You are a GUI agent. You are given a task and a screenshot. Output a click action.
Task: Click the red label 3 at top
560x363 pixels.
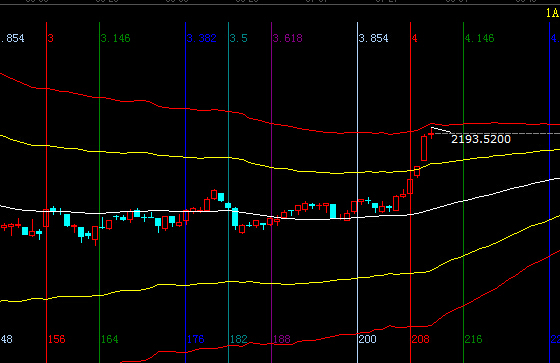pyautogui.click(x=51, y=38)
